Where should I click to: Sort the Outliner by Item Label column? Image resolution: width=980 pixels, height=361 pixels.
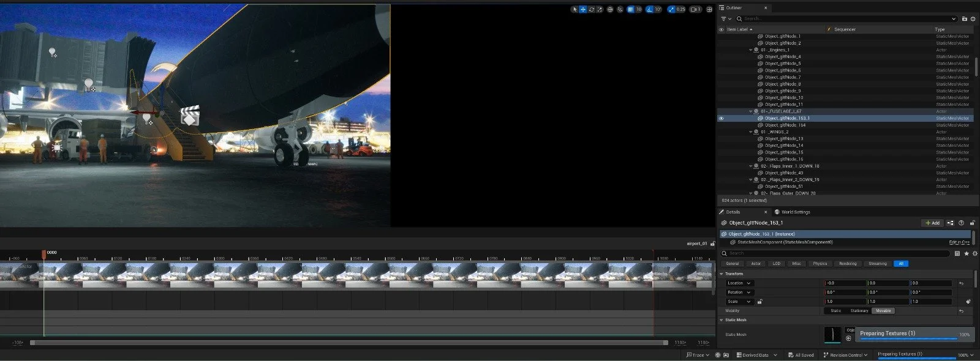point(739,29)
